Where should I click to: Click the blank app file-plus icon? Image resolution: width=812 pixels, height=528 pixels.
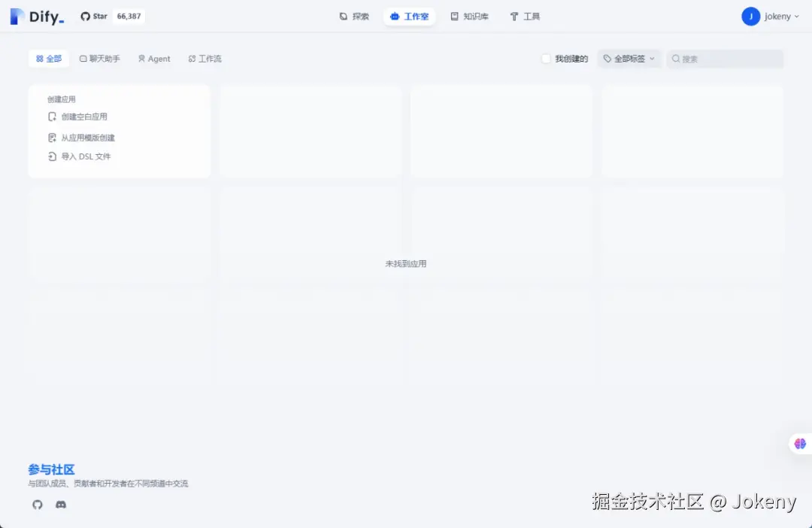coord(52,117)
